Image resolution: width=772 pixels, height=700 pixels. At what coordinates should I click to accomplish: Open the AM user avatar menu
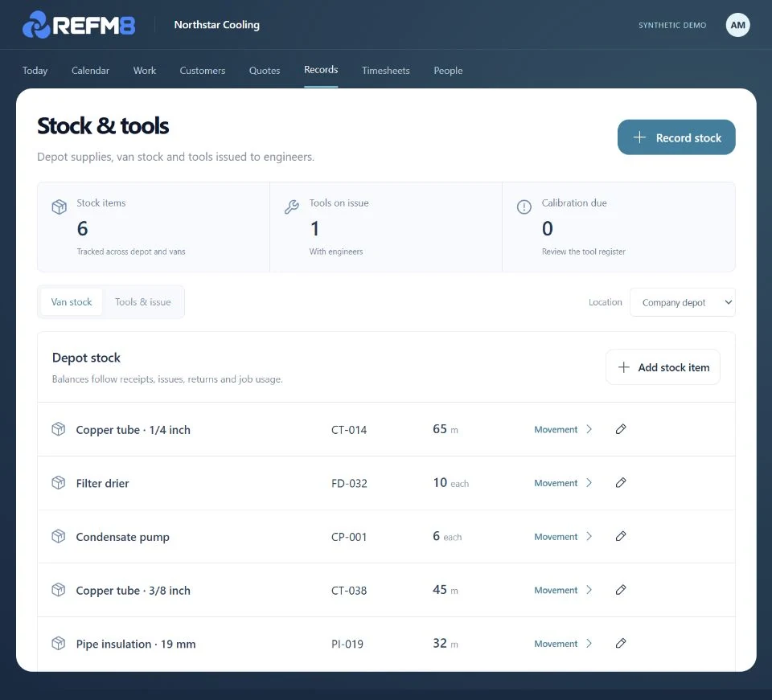pos(737,25)
